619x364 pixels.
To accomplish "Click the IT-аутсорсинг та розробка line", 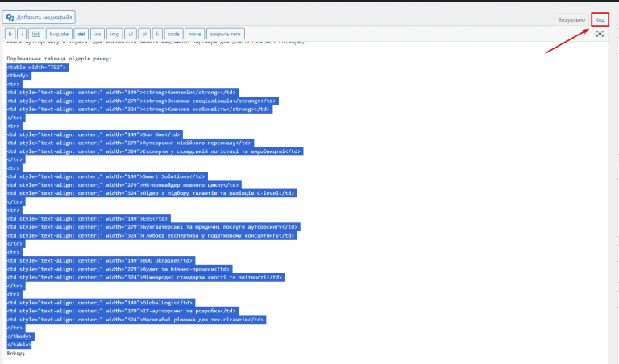I will (x=123, y=311).
